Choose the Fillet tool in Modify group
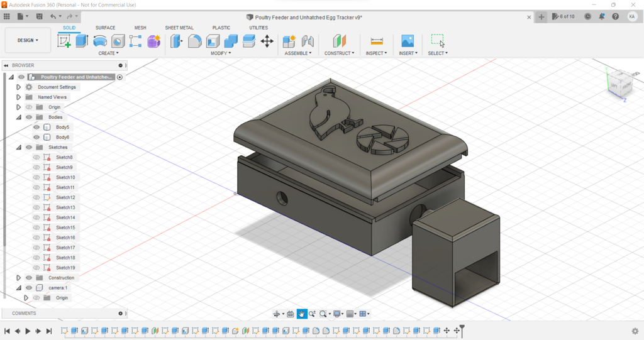644x340 pixels. [195, 41]
